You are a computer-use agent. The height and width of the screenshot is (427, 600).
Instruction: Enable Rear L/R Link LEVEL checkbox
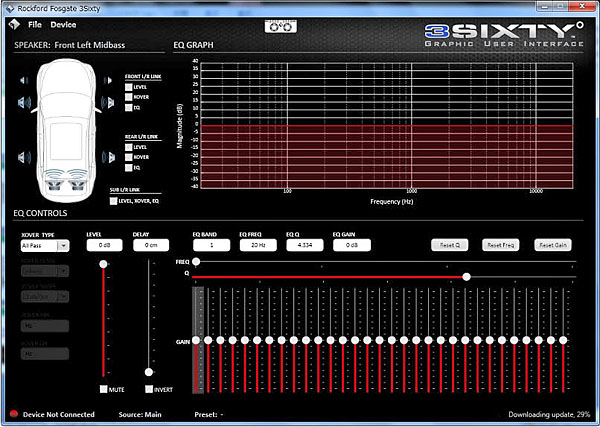click(129, 147)
